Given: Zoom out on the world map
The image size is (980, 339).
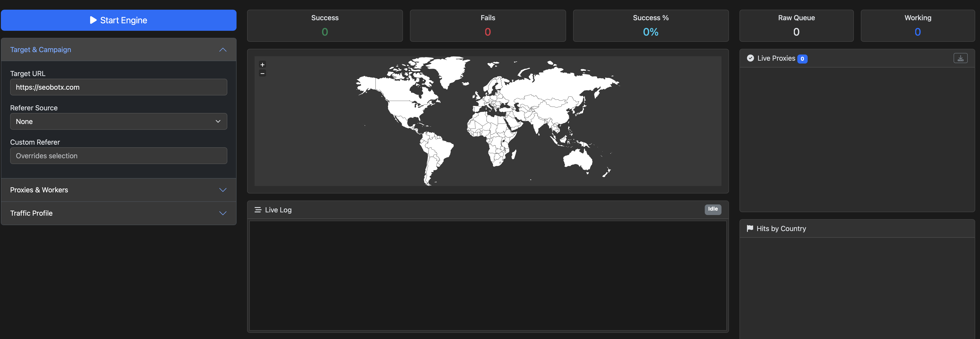Looking at the screenshot, I should pos(262,73).
